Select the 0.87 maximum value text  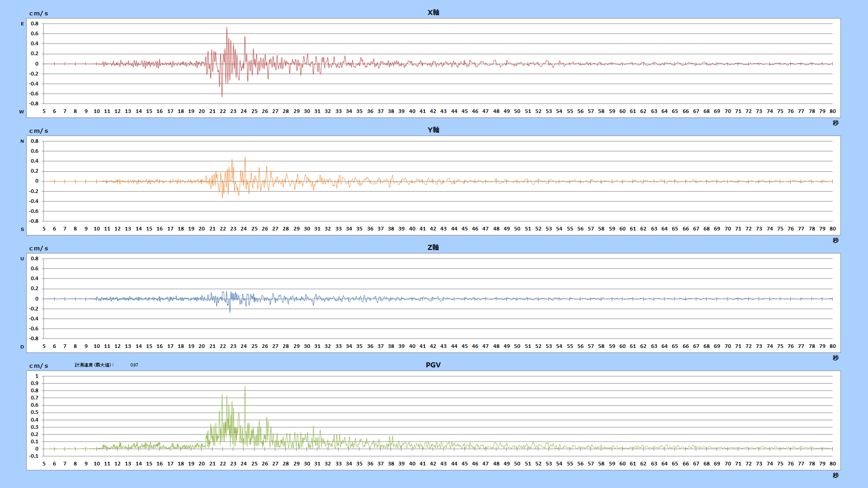(134, 365)
